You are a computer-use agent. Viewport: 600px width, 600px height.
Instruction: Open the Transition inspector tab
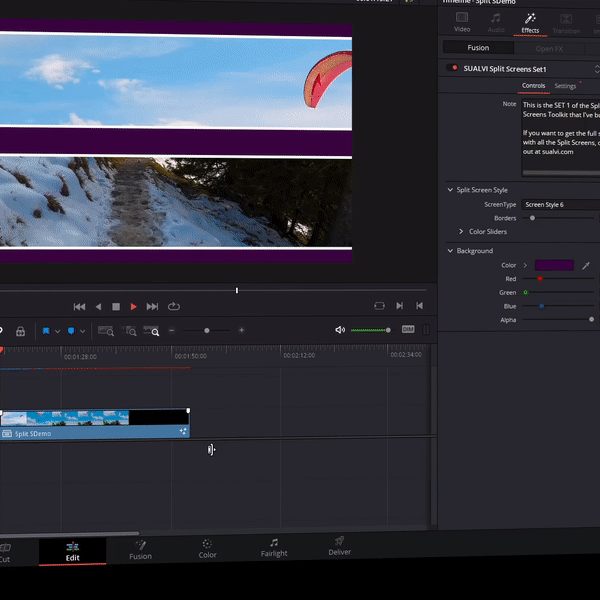click(x=566, y=24)
